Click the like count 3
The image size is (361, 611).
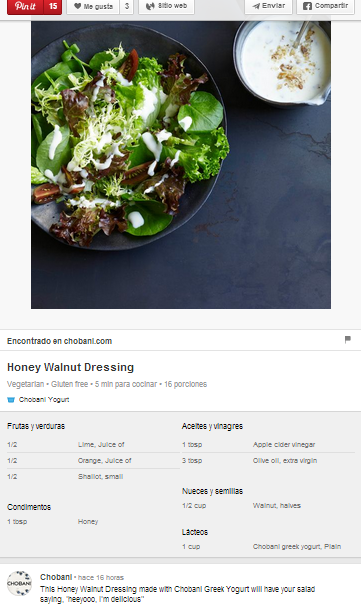[x=126, y=6]
